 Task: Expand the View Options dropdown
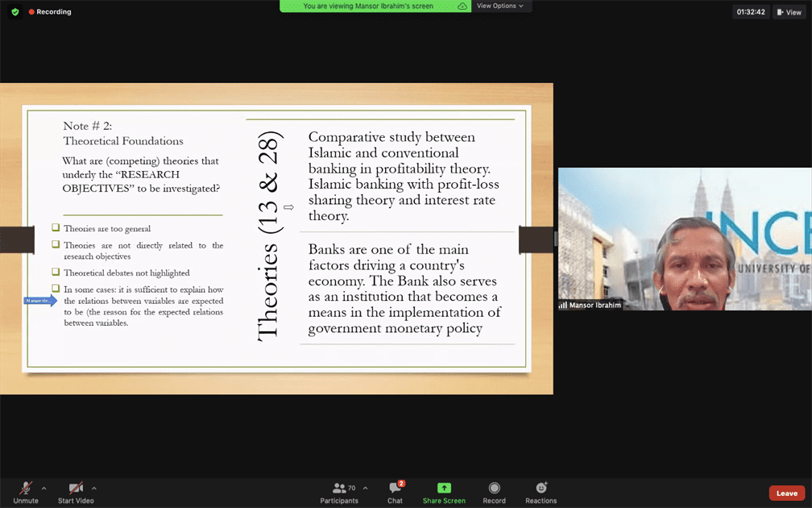(499, 6)
